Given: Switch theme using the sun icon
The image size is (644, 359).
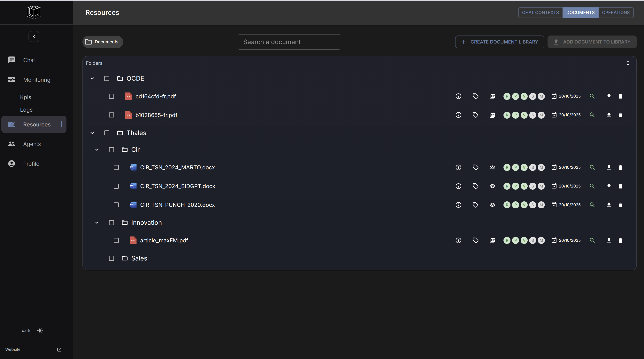Looking at the screenshot, I should [40, 331].
